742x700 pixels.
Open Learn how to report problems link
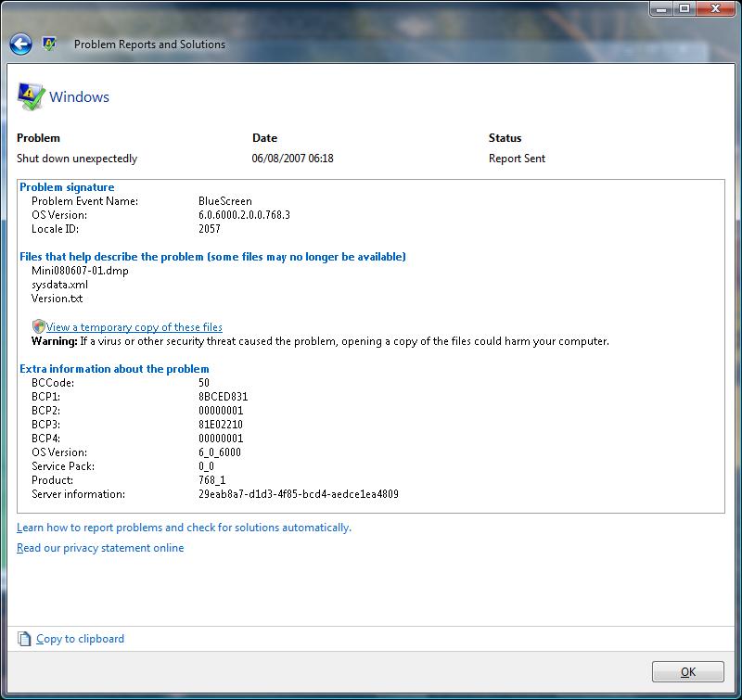[184, 528]
